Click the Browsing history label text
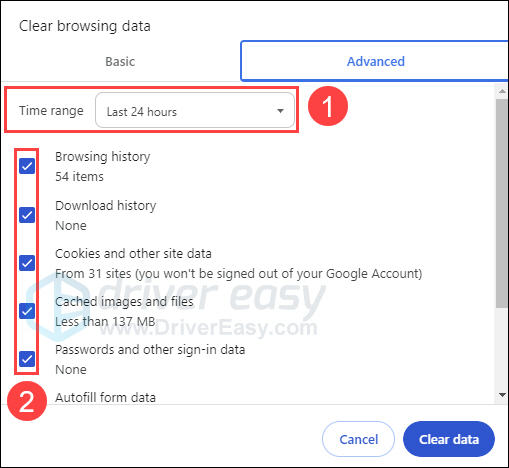Screen dimensions: 509x468 point(103,157)
